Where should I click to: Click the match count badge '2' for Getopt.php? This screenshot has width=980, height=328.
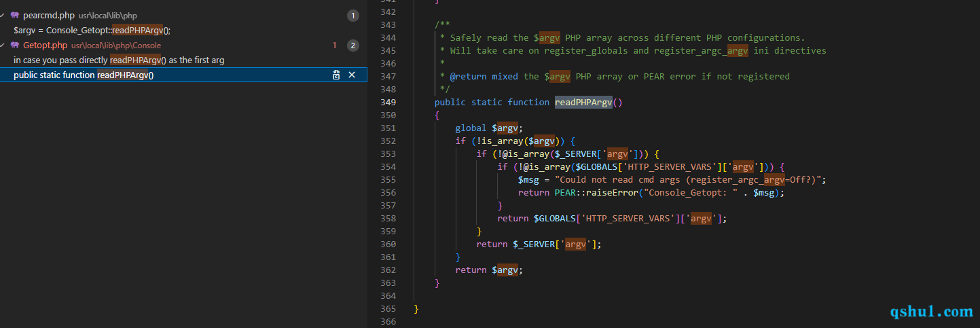(352, 45)
